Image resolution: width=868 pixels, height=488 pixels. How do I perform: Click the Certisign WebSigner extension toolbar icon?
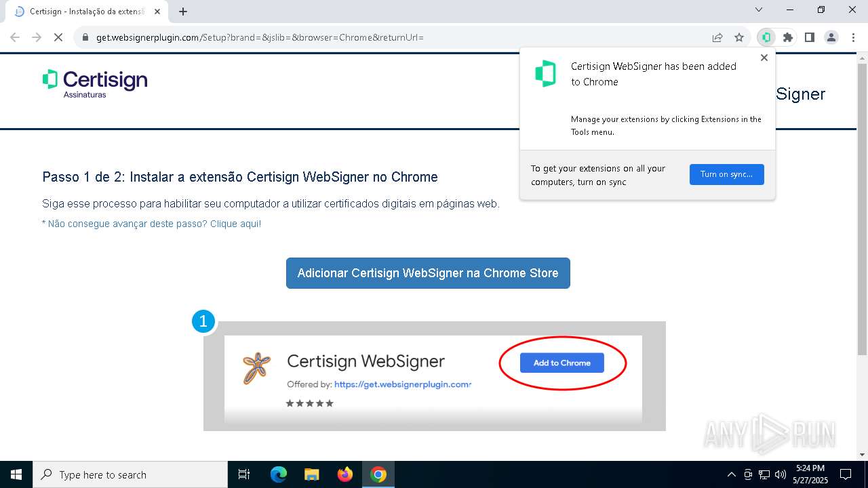(x=766, y=37)
